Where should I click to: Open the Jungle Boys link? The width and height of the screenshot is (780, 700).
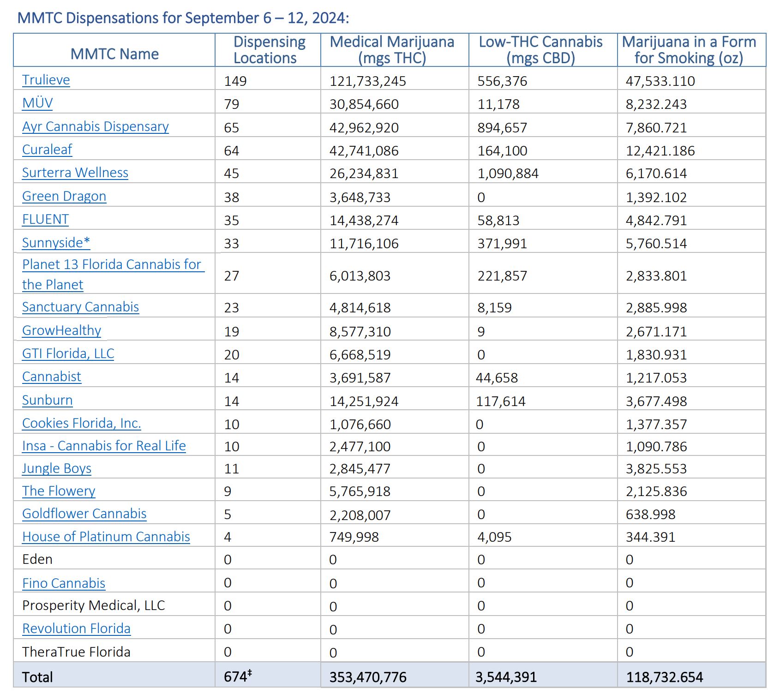tap(56, 468)
